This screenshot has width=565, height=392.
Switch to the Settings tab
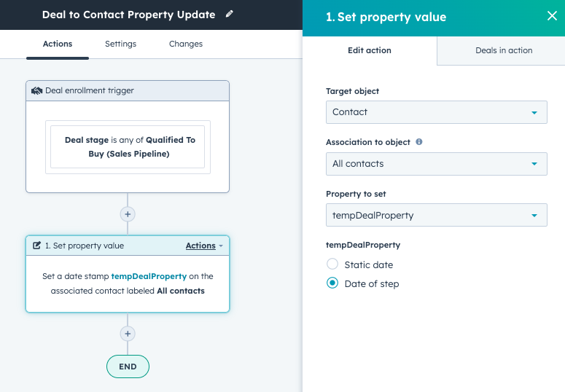[121, 44]
